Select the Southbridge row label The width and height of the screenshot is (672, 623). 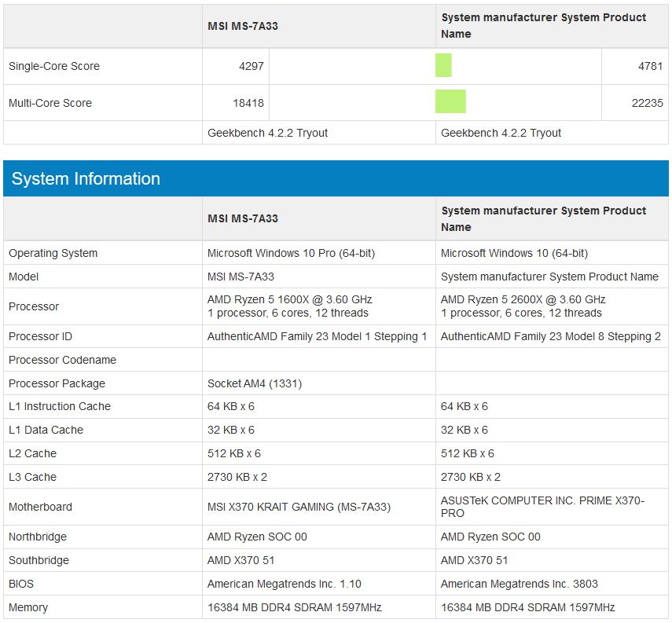(x=39, y=560)
